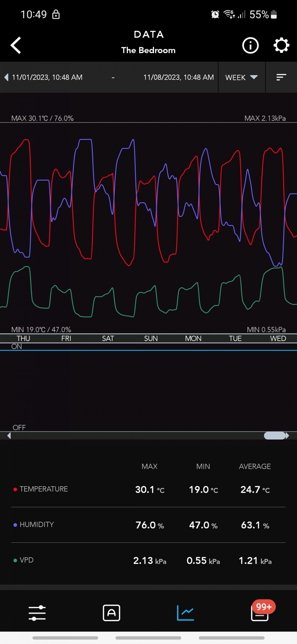Viewport: 297px width, 644px height.
Task: Open the controls sliders tab icon
Action: click(37, 613)
